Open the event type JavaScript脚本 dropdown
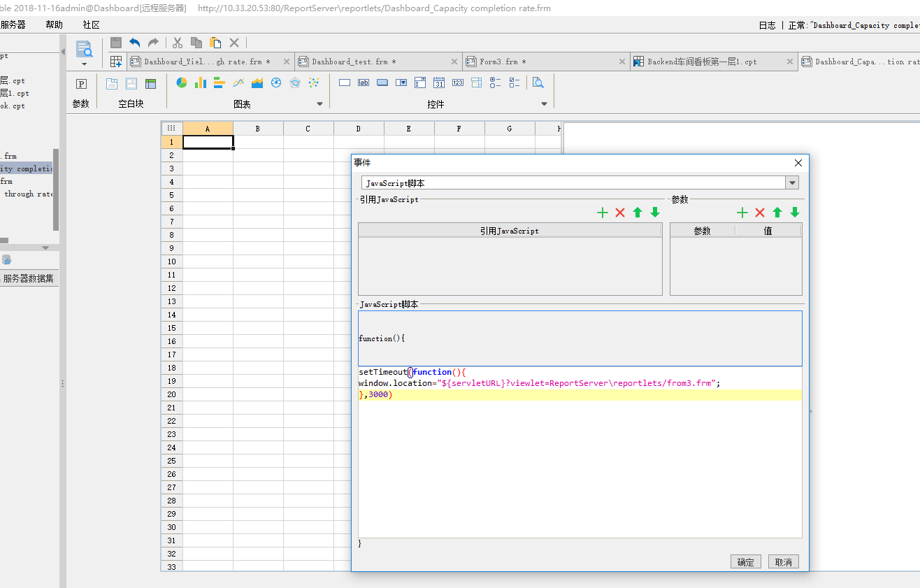The height and width of the screenshot is (588, 920). [x=792, y=183]
